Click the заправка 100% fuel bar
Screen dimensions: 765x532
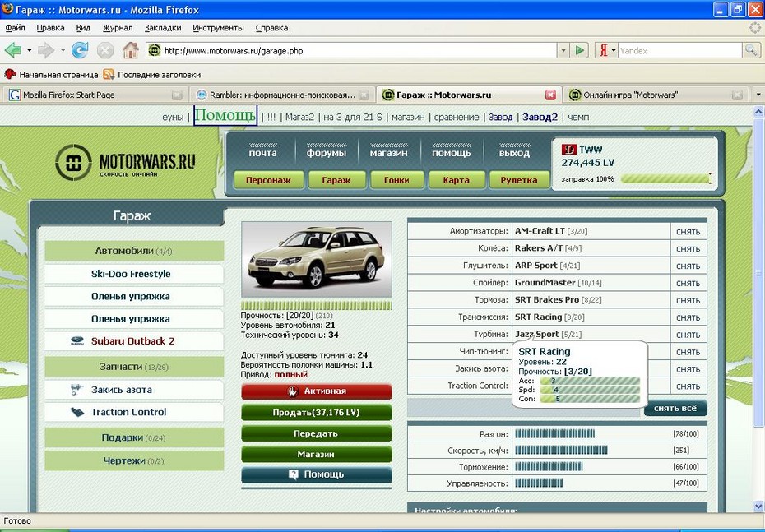pyautogui.click(x=665, y=179)
